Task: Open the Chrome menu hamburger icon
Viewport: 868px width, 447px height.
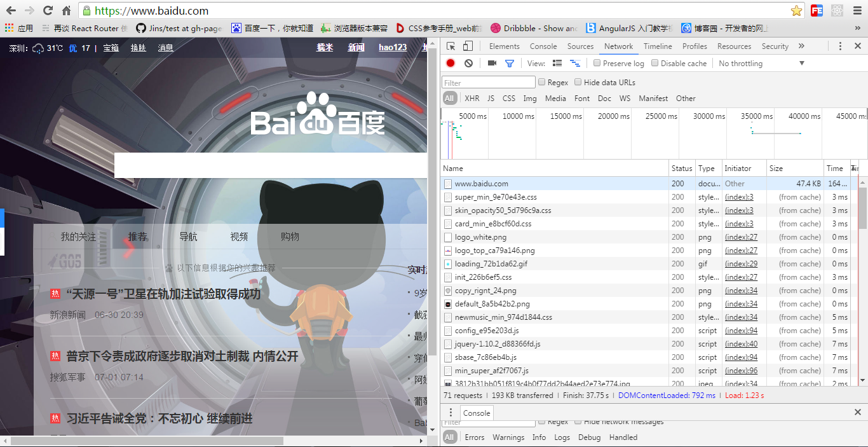Action: coord(856,11)
